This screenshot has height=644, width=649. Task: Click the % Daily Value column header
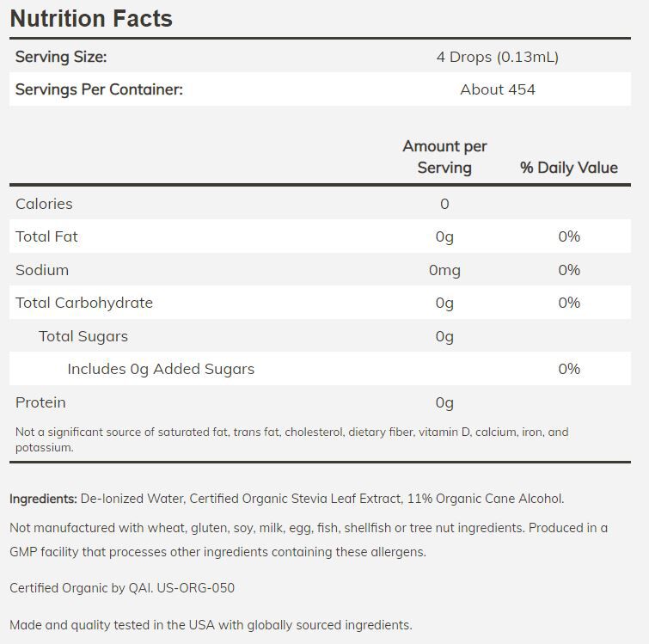(x=568, y=168)
